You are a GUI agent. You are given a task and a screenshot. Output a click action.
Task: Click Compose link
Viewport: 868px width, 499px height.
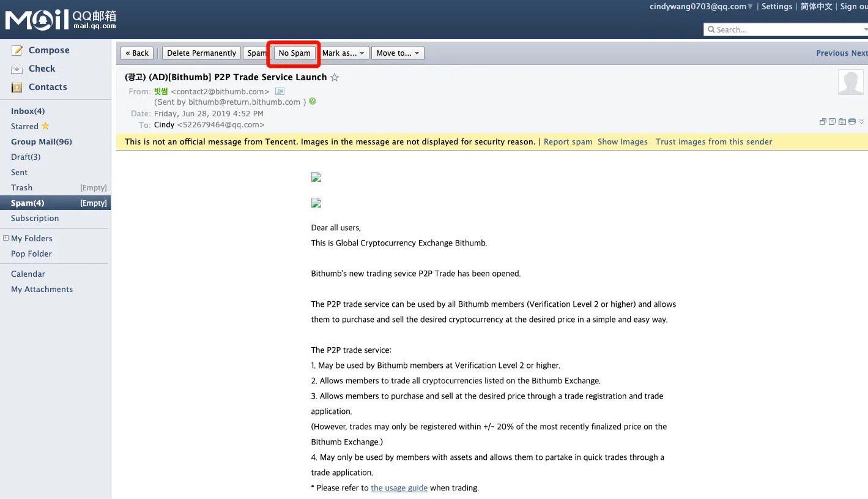tap(49, 50)
